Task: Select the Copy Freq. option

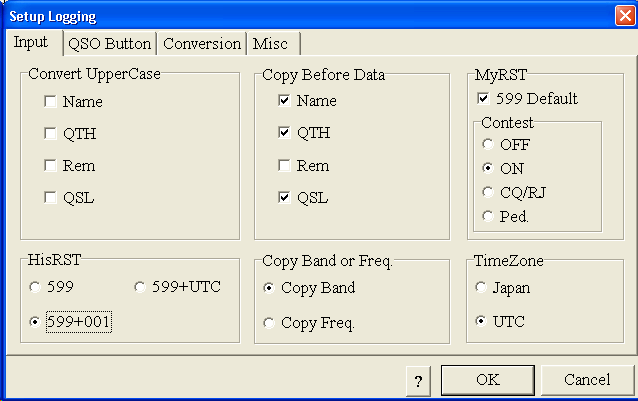Action: tap(269, 323)
